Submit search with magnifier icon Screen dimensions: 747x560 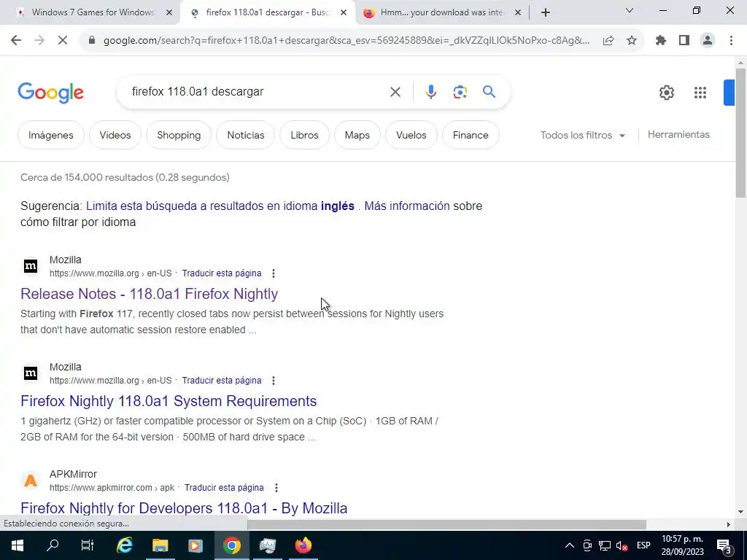489,91
